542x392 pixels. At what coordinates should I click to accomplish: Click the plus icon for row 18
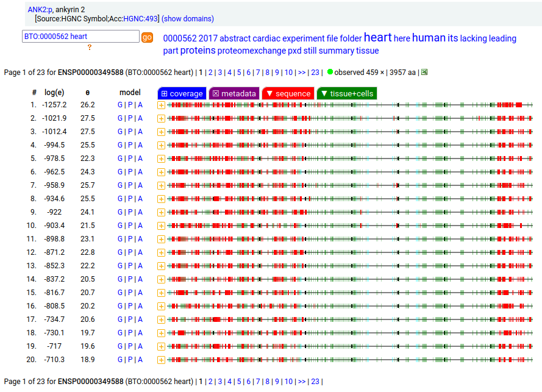161,333
